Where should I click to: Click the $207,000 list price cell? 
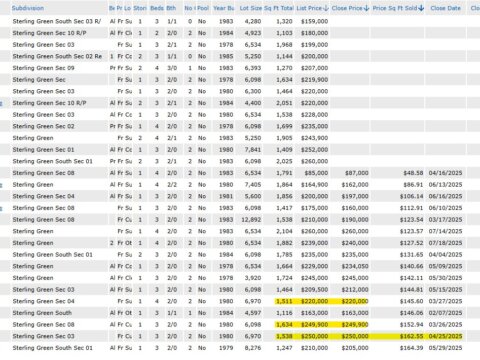point(314,68)
